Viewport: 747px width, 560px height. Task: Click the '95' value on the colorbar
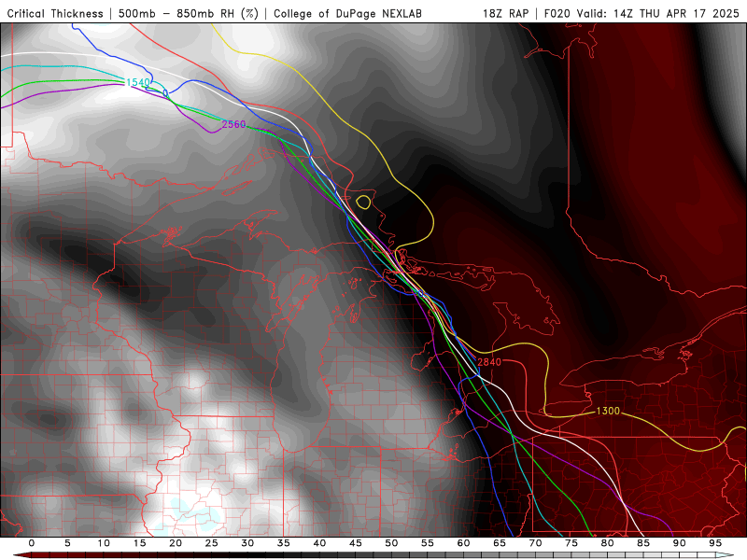click(715, 543)
